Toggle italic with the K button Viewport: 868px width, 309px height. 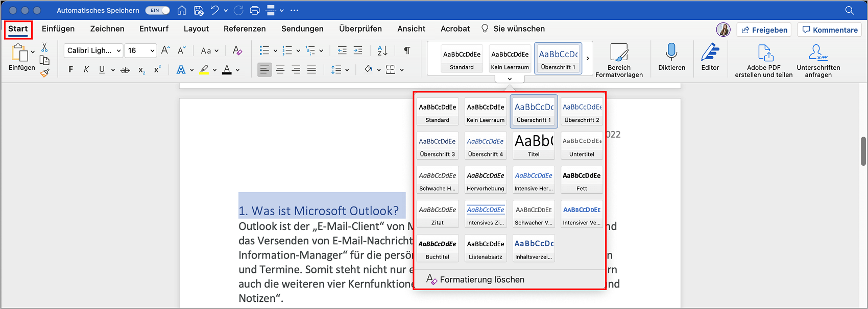point(86,70)
